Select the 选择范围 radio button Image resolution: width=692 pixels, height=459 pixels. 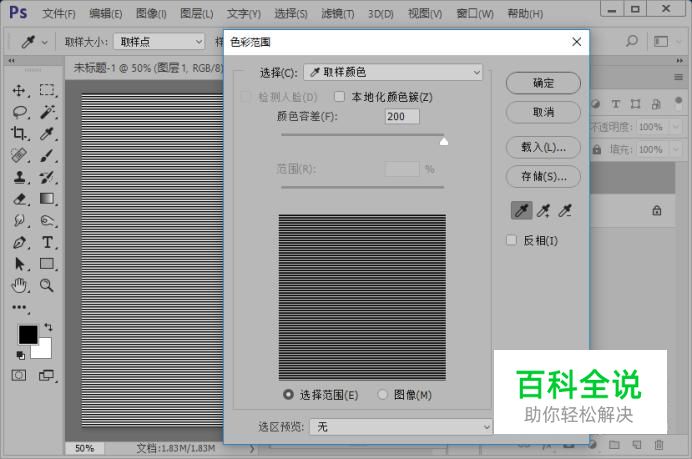tap(288, 394)
